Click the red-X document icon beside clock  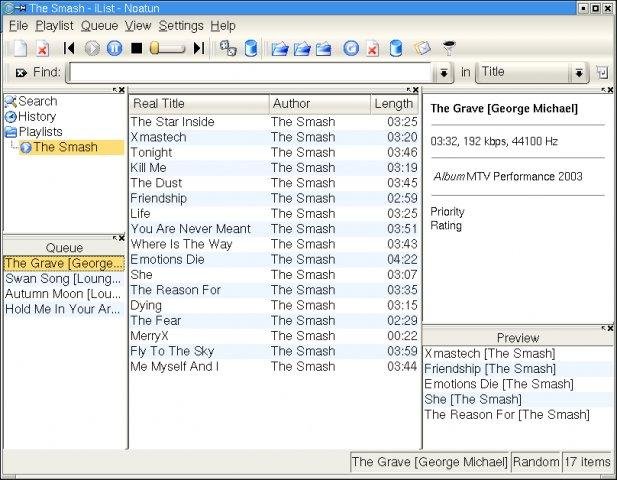point(373,48)
